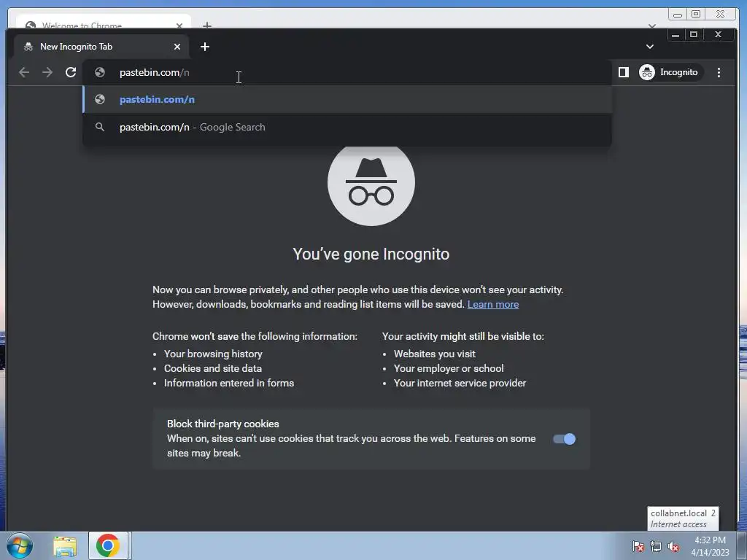Open the side panel icon

[623, 72]
